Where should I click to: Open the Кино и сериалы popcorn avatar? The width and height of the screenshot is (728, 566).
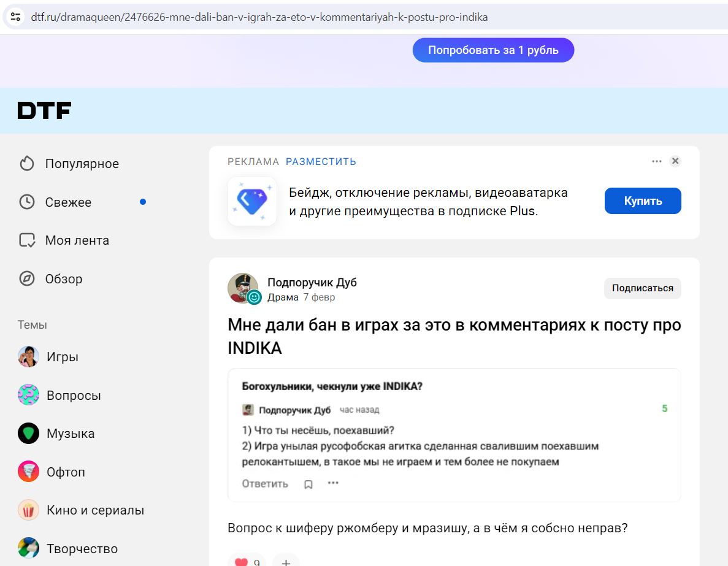tap(28, 510)
